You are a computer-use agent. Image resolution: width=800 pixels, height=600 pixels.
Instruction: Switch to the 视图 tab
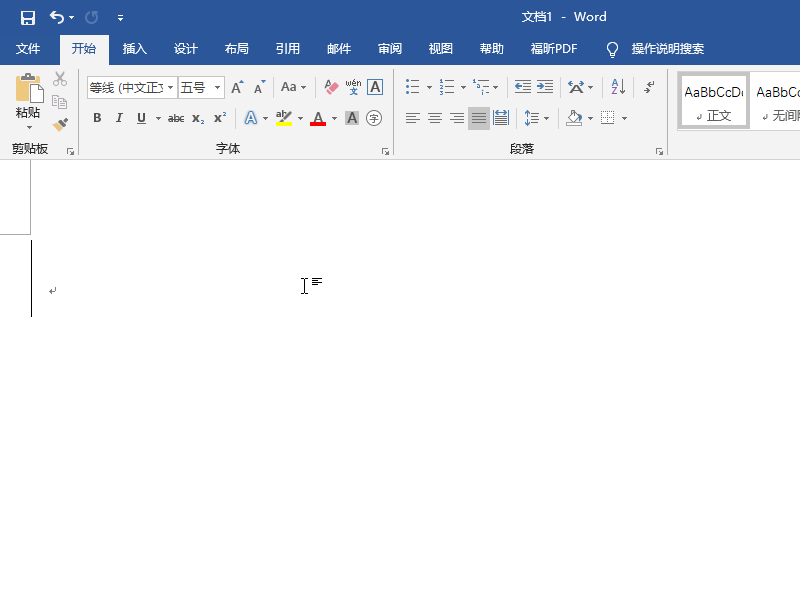pos(441,49)
